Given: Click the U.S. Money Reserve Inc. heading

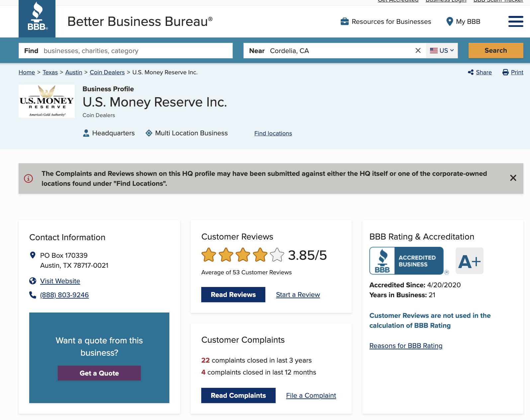Looking at the screenshot, I should (155, 102).
